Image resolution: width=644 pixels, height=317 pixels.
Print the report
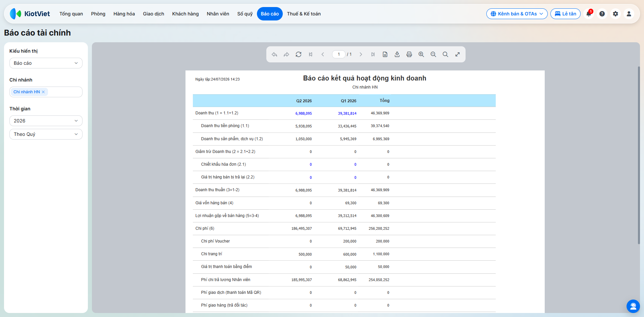click(x=409, y=54)
